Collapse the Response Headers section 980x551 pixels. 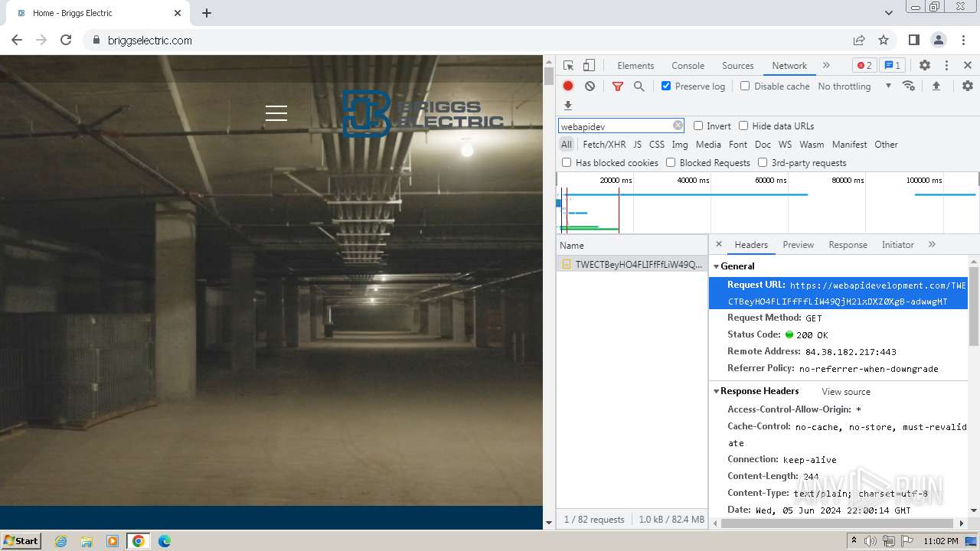coord(717,391)
